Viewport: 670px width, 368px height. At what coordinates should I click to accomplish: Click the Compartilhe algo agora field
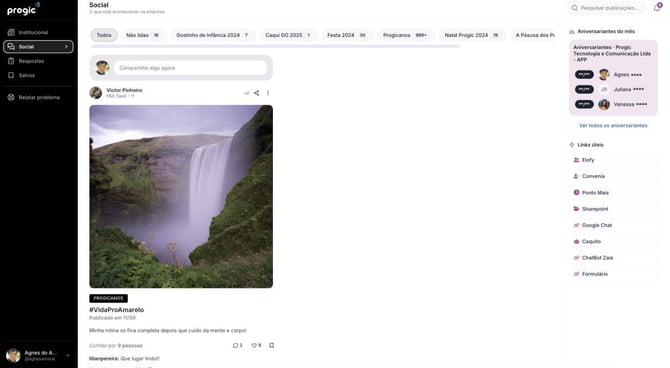pyautogui.click(x=190, y=68)
